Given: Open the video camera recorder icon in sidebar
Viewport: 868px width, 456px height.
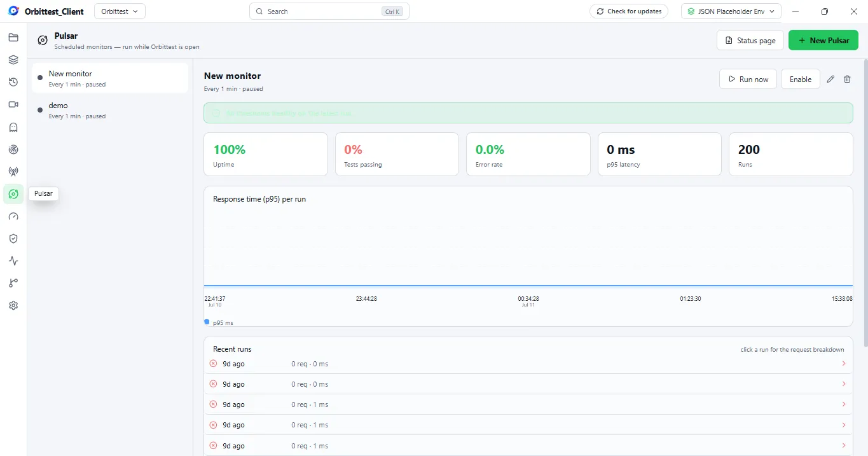Looking at the screenshot, I should [x=13, y=104].
